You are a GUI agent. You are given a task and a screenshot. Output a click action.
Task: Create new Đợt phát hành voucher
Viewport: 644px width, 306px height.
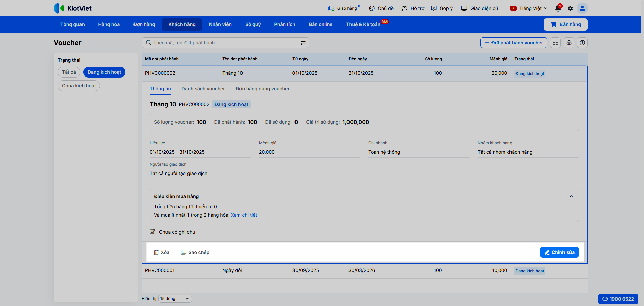click(x=514, y=43)
